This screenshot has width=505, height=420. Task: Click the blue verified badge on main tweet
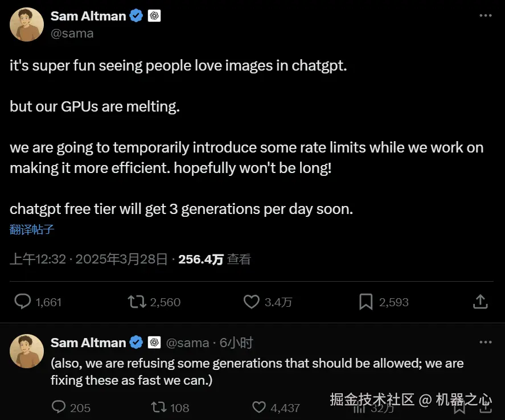coord(137,16)
